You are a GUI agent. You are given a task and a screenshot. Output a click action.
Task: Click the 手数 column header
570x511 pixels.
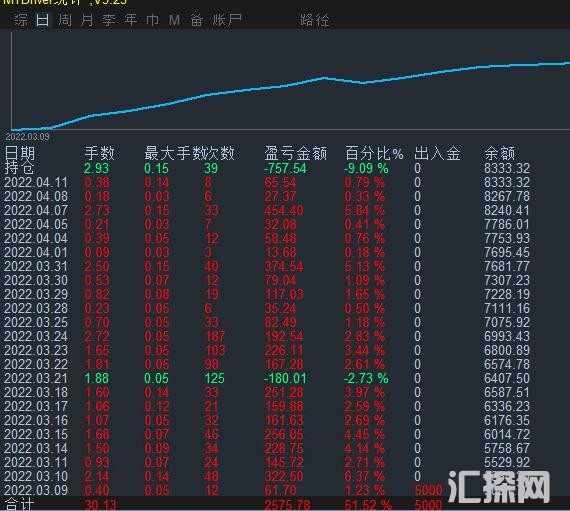100,153
